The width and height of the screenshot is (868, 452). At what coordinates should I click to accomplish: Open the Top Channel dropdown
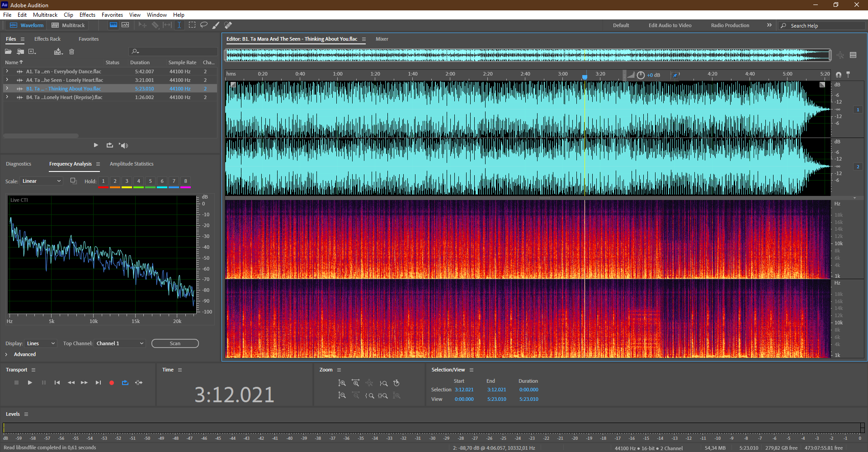(120, 343)
